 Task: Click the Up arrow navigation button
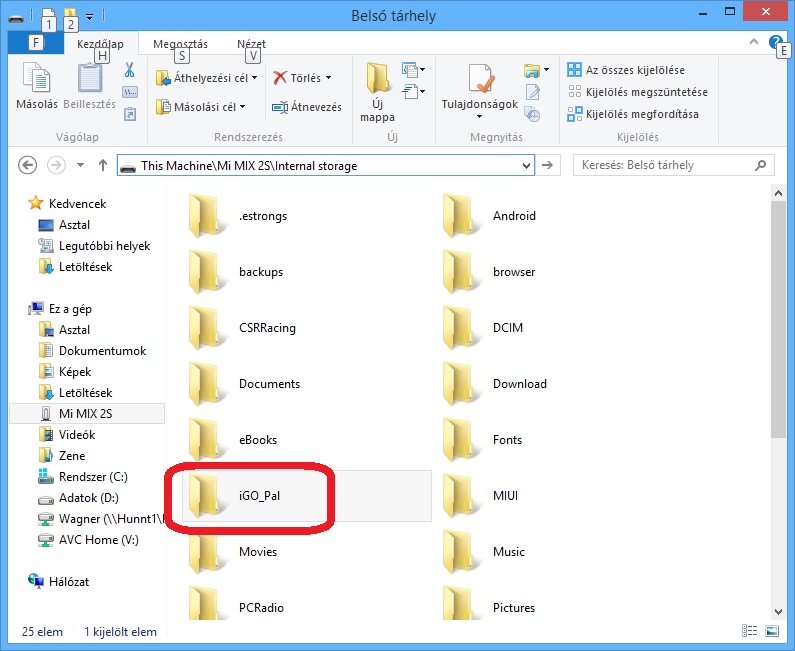(102, 166)
